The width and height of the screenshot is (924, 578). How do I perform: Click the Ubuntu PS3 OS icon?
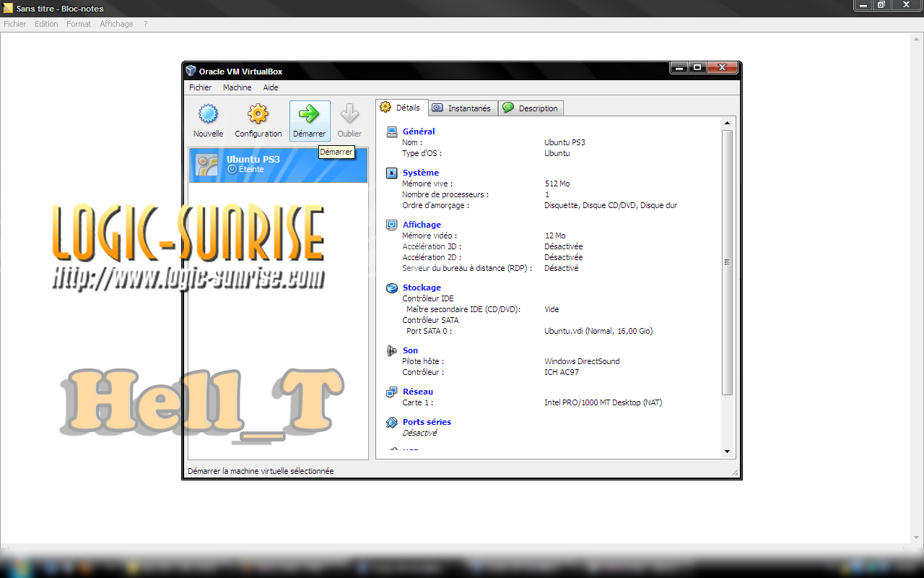click(x=207, y=165)
